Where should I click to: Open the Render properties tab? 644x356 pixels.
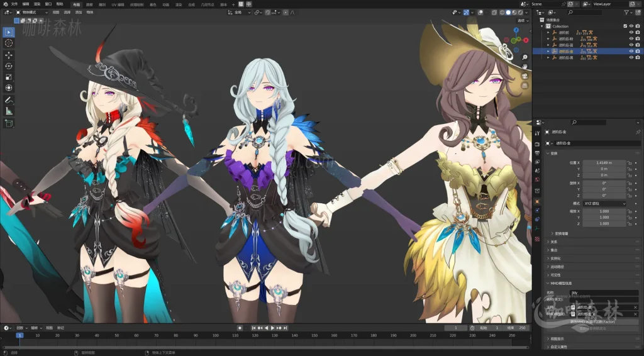(x=537, y=144)
